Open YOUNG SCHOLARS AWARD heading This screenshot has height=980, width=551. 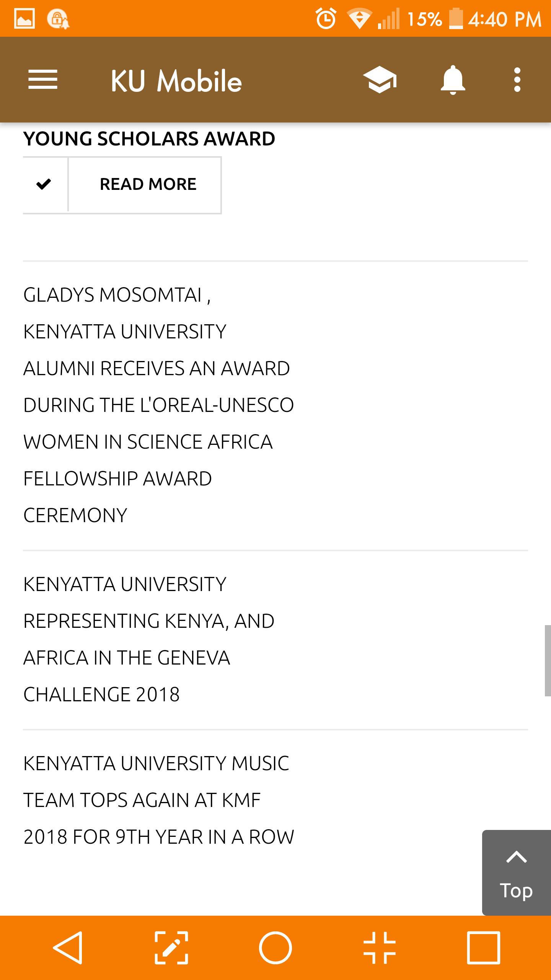(x=149, y=139)
